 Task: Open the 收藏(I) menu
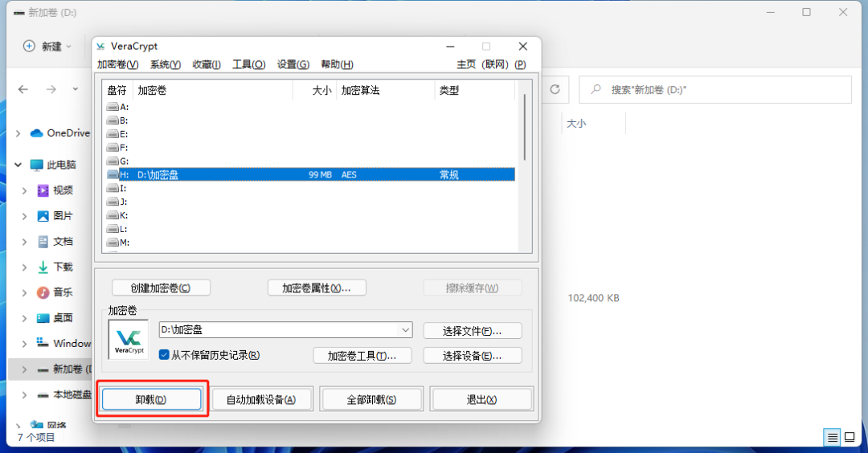point(207,65)
